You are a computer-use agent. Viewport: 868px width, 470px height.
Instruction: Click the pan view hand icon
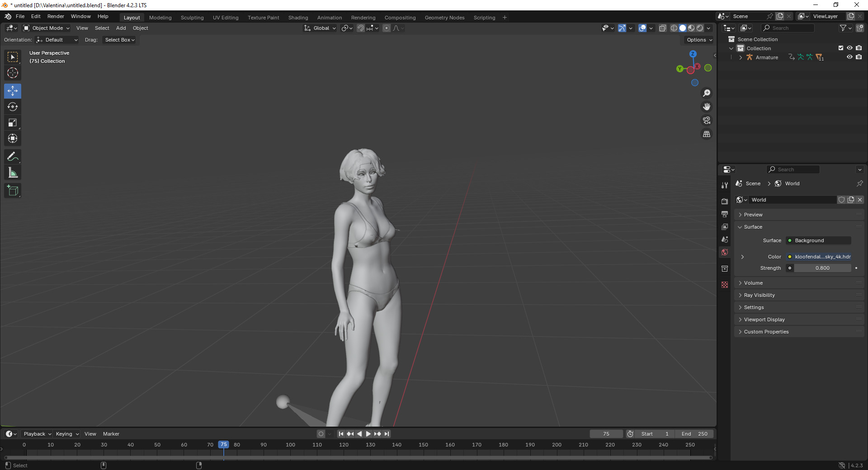pyautogui.click(x=707, y=107)
